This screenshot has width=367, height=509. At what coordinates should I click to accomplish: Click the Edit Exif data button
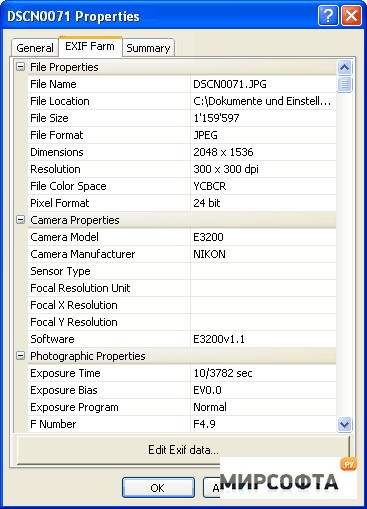tap(183, 450)
